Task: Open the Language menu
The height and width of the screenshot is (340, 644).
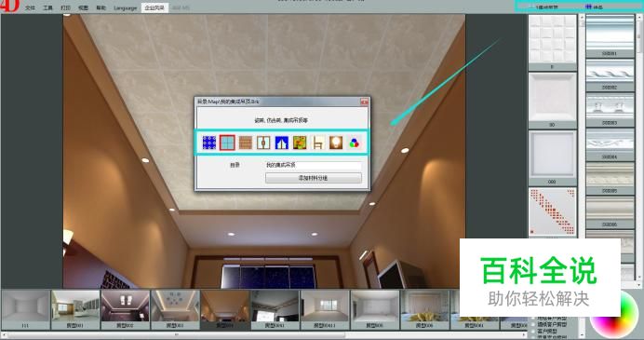Action: pos(126,7)
